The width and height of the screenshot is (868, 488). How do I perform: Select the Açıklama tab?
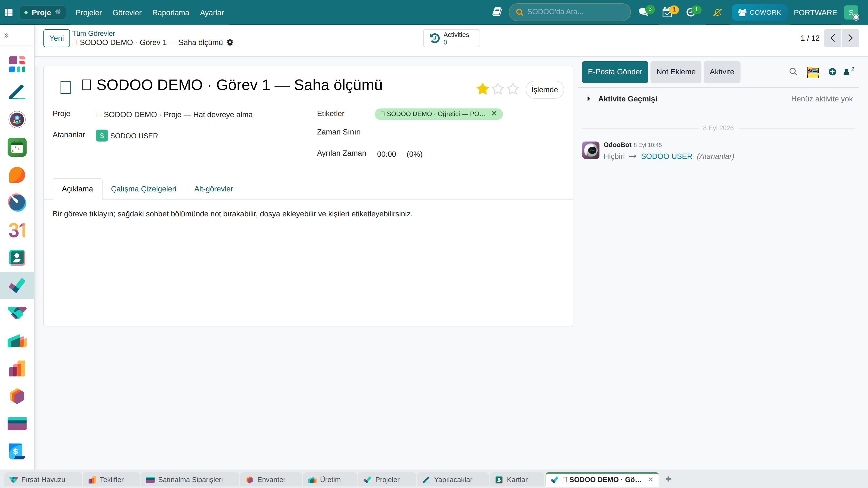pos(78,189)
